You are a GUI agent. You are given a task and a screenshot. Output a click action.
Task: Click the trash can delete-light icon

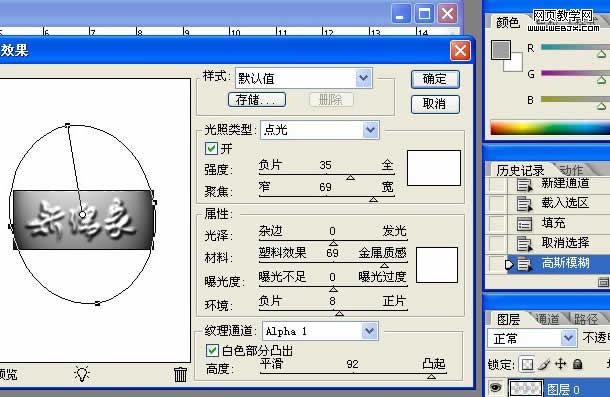(180, 374)
